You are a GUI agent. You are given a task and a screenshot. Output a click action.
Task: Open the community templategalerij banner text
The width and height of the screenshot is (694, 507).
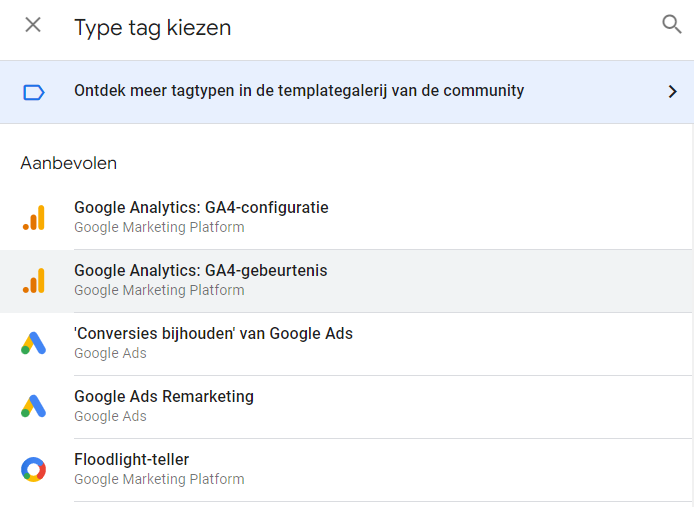298,91
